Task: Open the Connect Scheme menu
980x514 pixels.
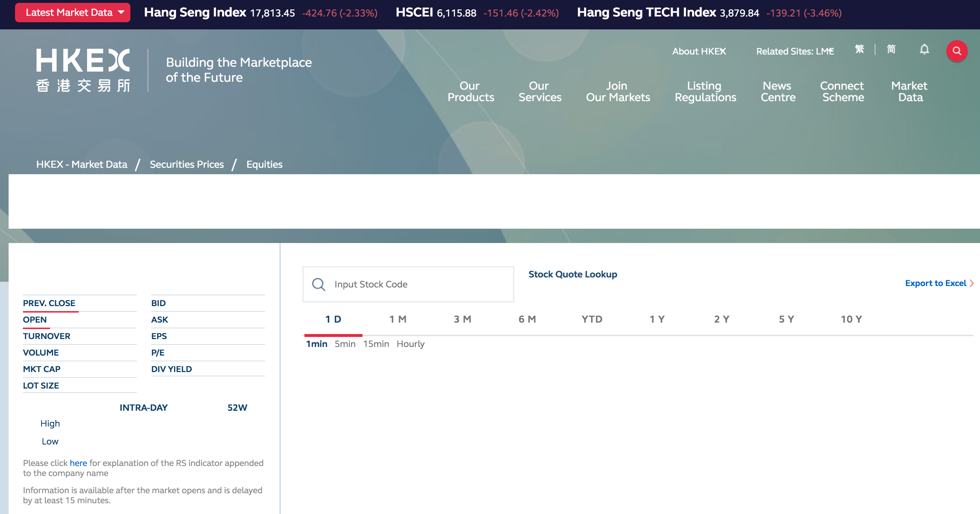Action: click(842, 91)
